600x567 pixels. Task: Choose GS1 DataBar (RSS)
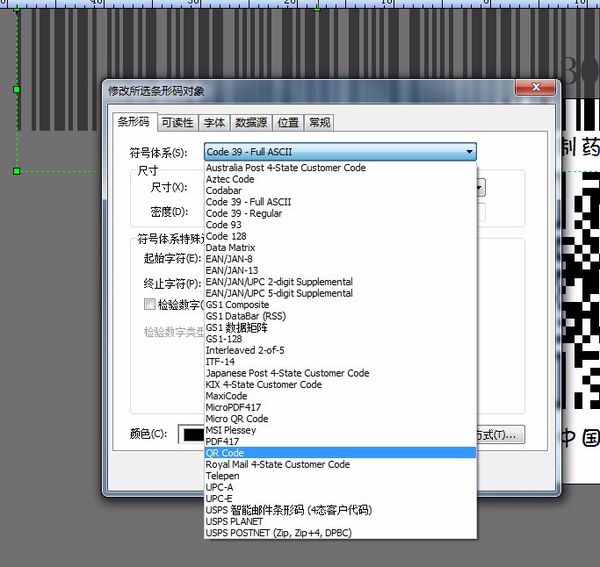pos(340,316)
